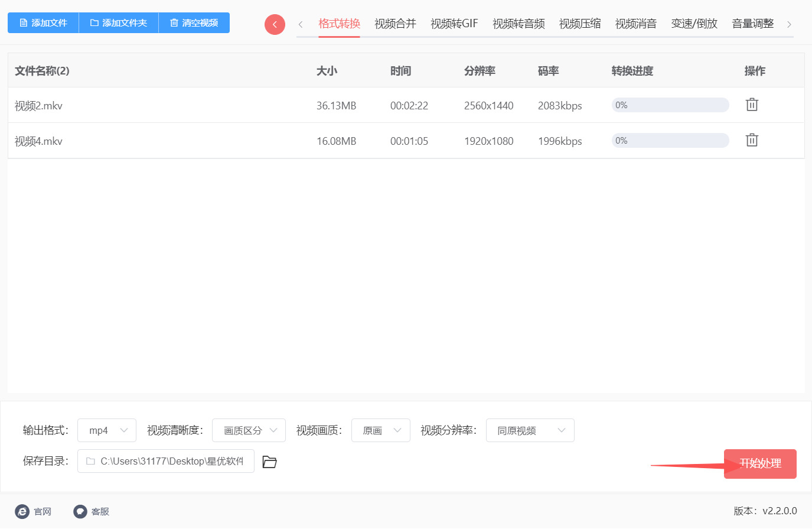Open the 变速/倒放 tab
The height and width of the screenshot is (529, 812).
694,24
